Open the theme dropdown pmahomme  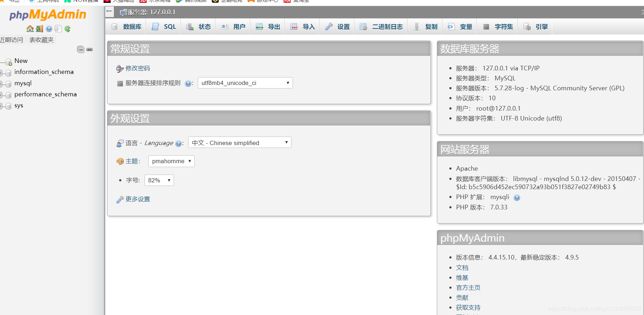click(171, 161)
